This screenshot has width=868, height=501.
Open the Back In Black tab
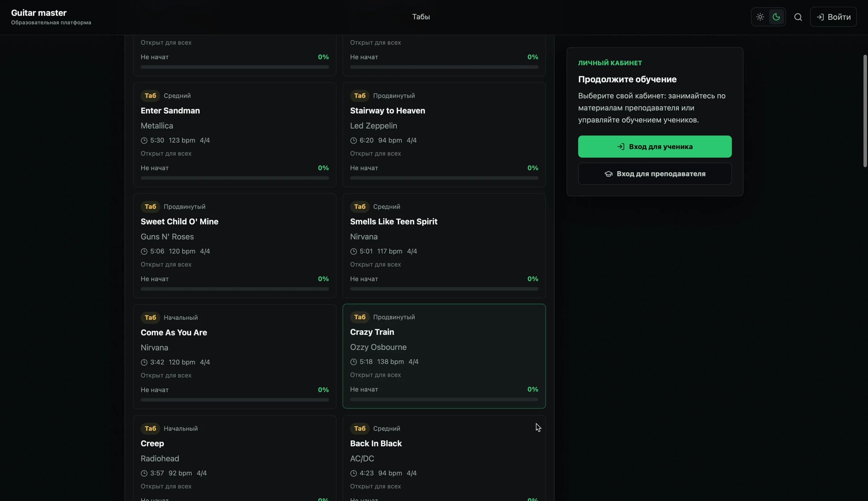[x=444, y=458]
